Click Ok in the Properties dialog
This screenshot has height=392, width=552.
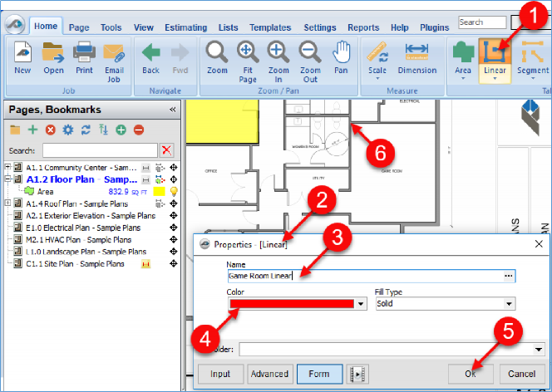(x=471, y=374)
